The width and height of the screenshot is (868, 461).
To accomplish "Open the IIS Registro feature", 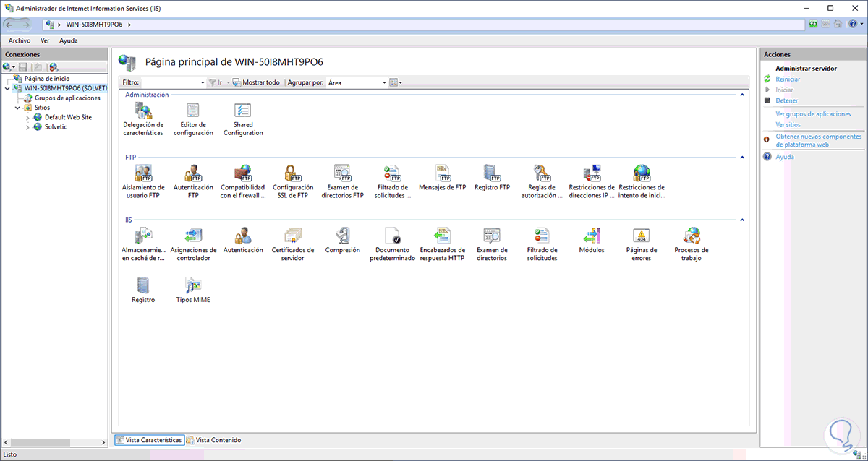I will [143, 290].
